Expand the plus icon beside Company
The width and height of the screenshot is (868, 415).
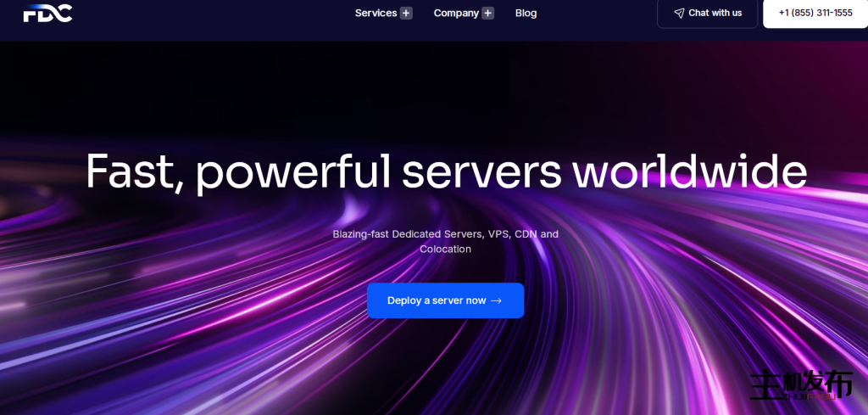tap(487, 13)
